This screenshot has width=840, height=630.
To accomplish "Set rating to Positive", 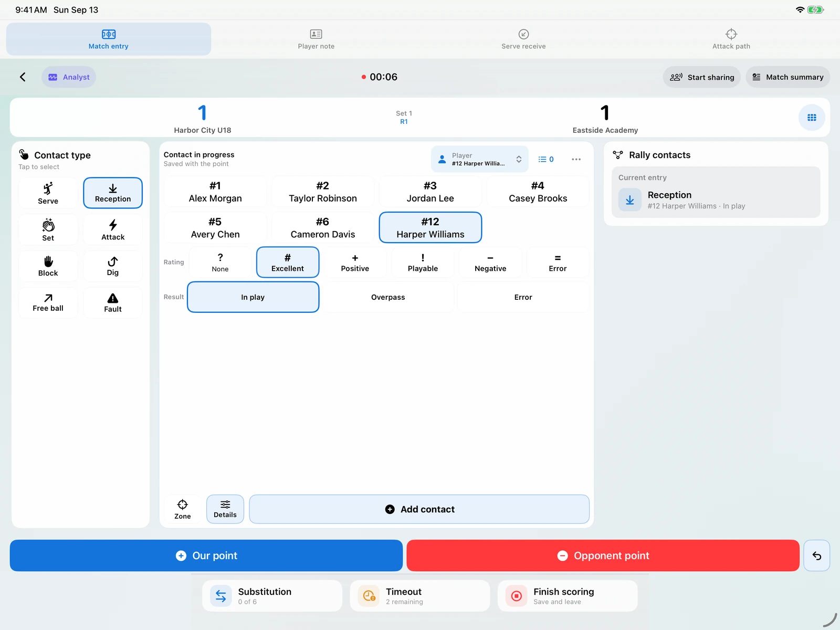I will [355, 262].
